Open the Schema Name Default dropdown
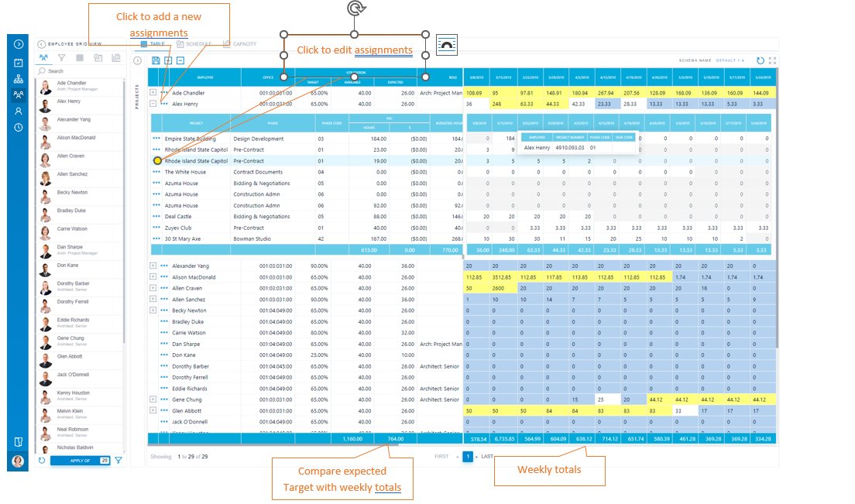 point(730,60)
